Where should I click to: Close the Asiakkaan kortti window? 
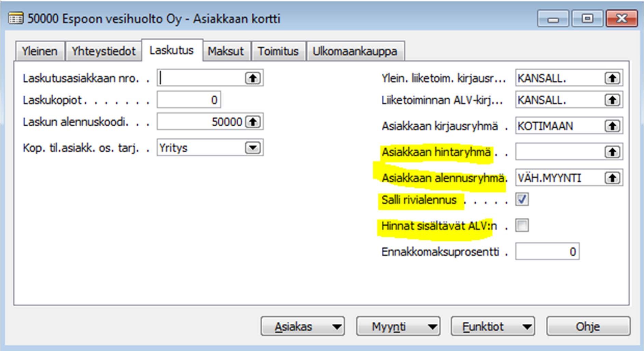(621, 18)
